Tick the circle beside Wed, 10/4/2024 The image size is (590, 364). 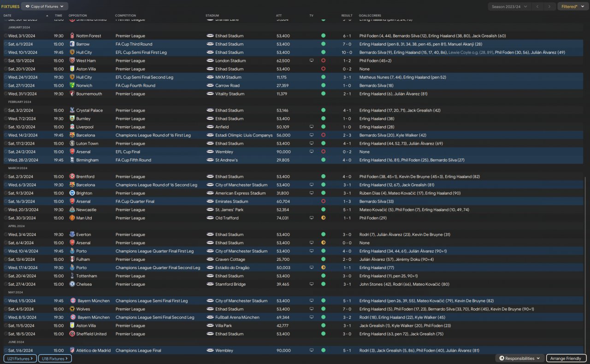click(6, 251)
